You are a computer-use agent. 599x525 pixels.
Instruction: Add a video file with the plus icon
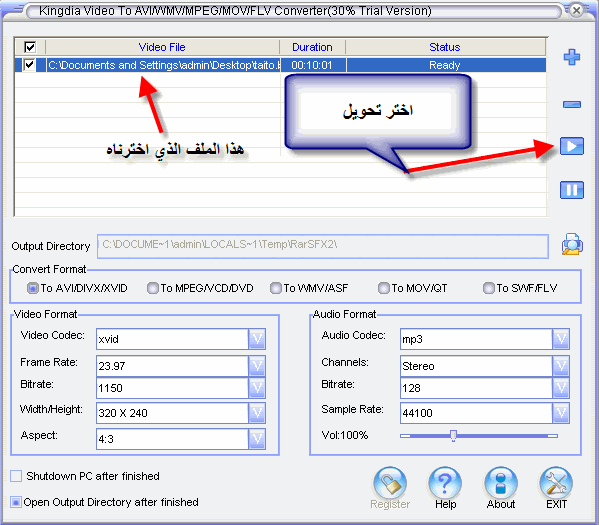[x=572, y=57]
